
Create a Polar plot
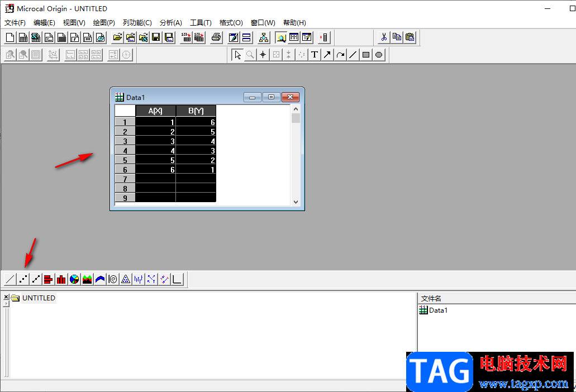click(113, 280)
